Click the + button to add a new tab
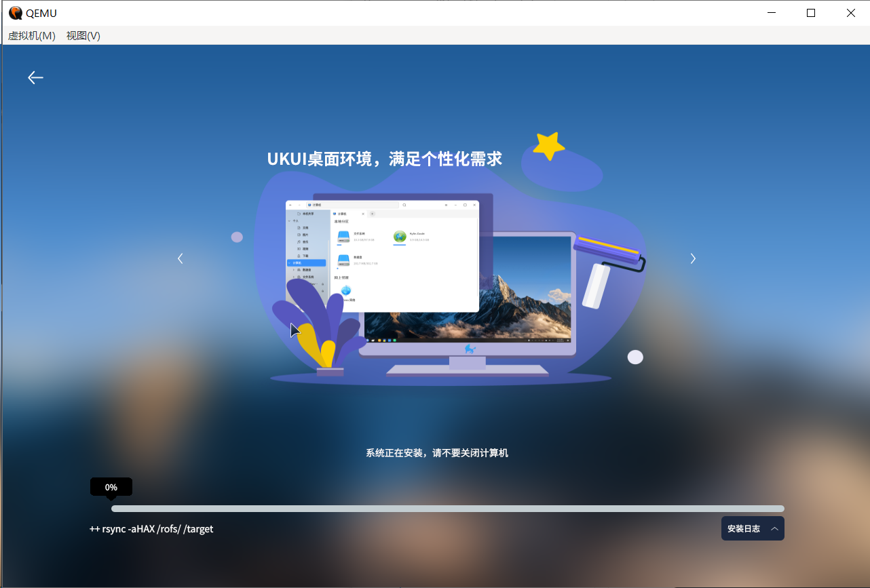870x588 pixels. [x=373, y=214]
